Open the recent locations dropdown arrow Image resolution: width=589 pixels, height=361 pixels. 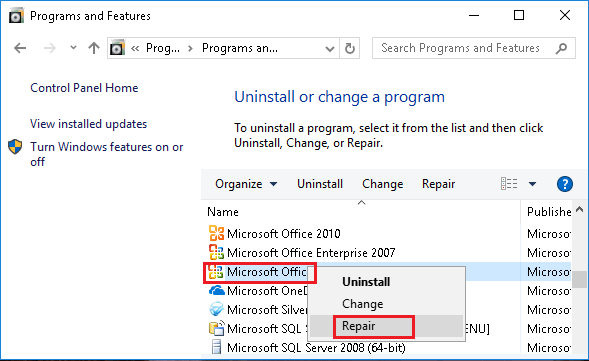(73, 48)
